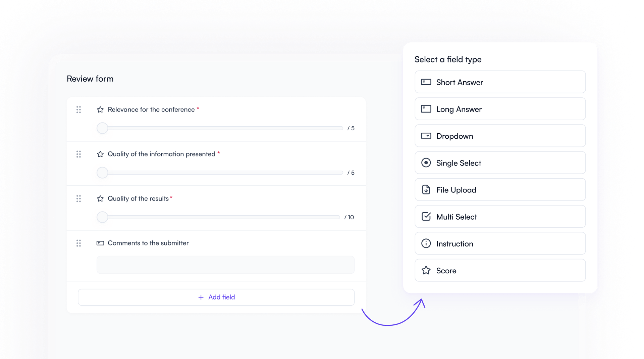Select the Instruction info icon
This screenshot has height=359, width=644.
426,243
